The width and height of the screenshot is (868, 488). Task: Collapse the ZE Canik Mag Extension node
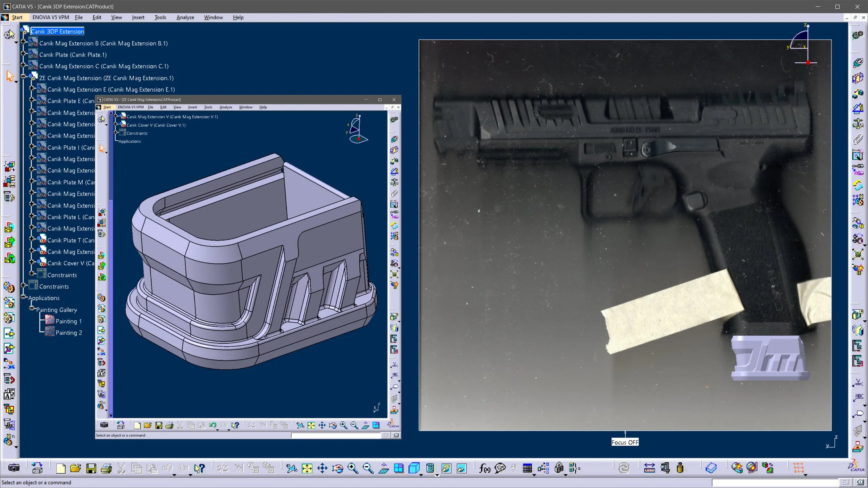tap(23, 77)
